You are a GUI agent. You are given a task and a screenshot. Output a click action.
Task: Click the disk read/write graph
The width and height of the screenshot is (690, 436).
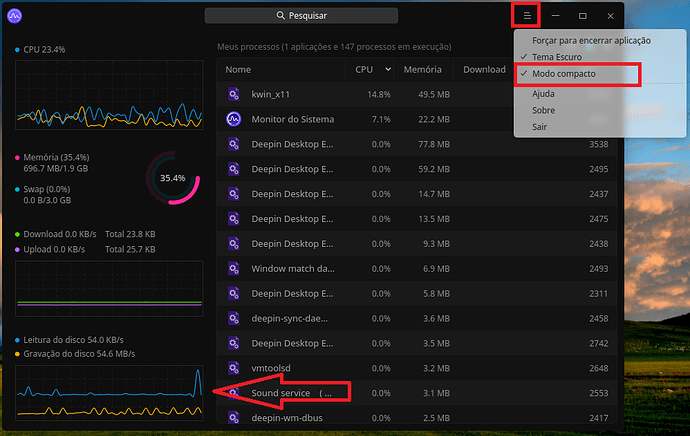tap(109, 392)
